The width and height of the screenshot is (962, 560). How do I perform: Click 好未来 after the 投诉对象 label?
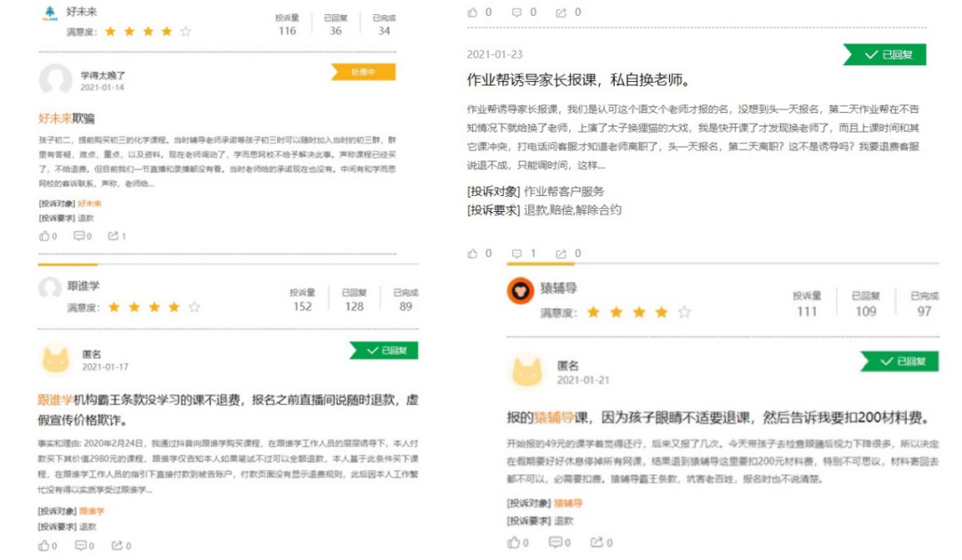coord(90,204)
